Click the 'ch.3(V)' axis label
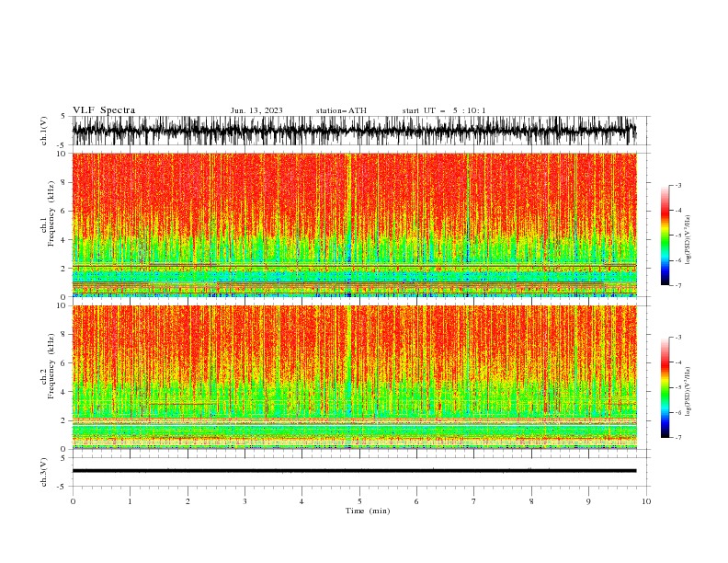The width and height of the screenshot is (728, 563). pos(44,472)
